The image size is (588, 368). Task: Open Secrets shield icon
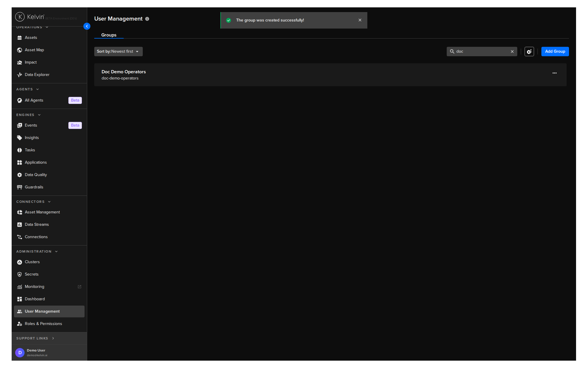tap(20, 274)
